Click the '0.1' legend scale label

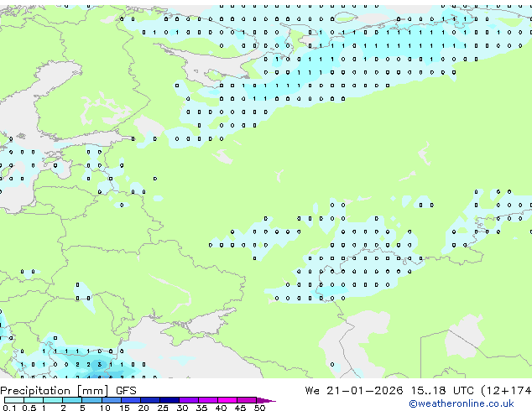[x=9, y=408]
